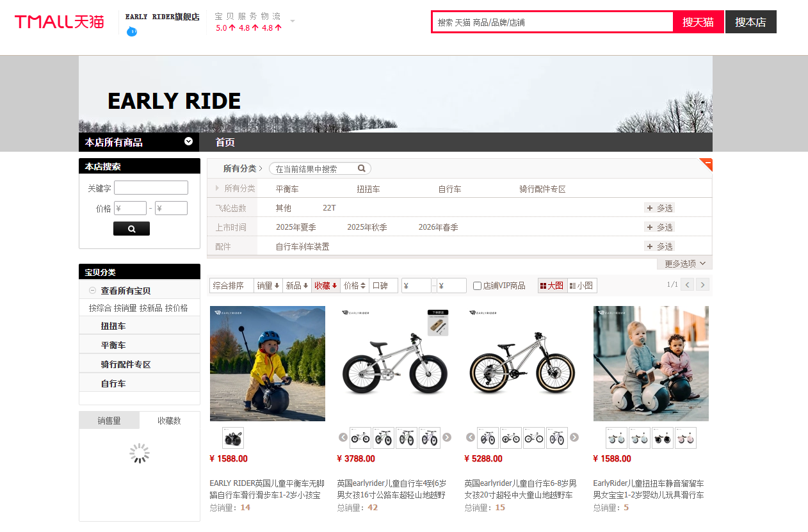808x532 pixels.
Task: Go to previous page arrow
Action: coord(687,285)
